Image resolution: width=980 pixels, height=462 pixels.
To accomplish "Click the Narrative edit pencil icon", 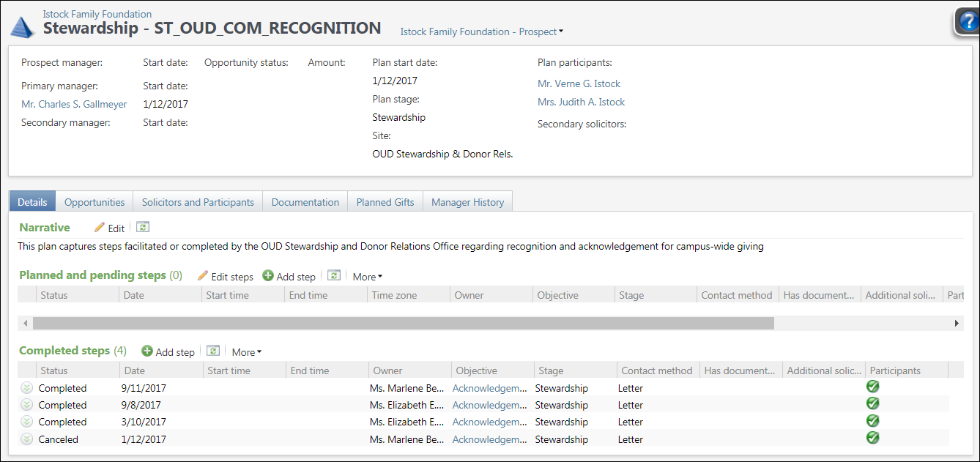I will pos(100,228).
